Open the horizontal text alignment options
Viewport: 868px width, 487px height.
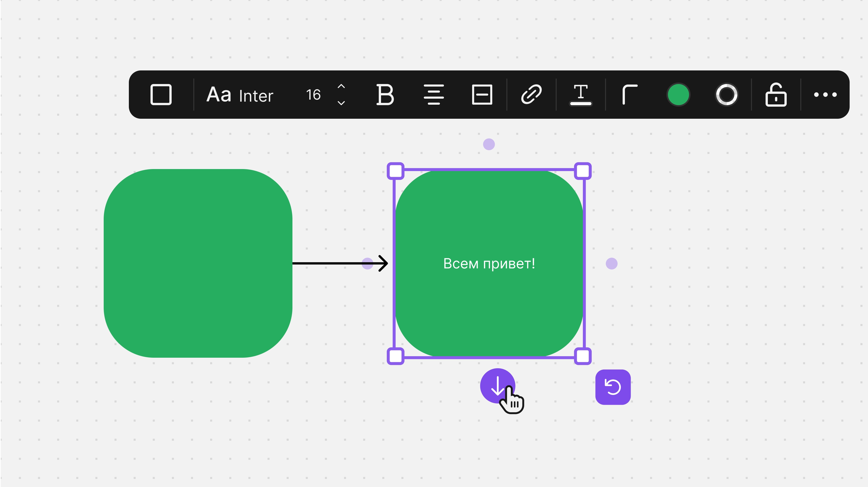click(x=434, y=95)
